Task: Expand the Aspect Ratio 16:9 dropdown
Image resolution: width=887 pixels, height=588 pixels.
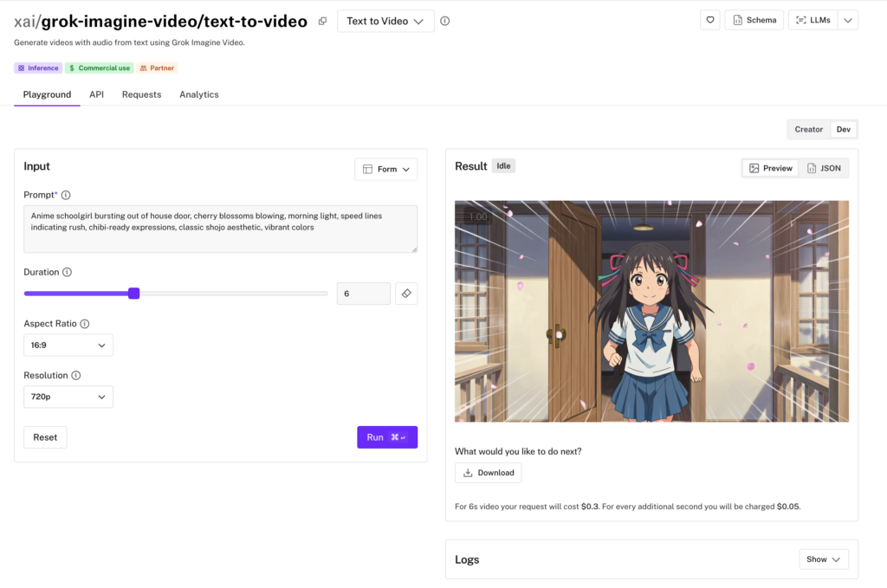Action: [68, 346]
